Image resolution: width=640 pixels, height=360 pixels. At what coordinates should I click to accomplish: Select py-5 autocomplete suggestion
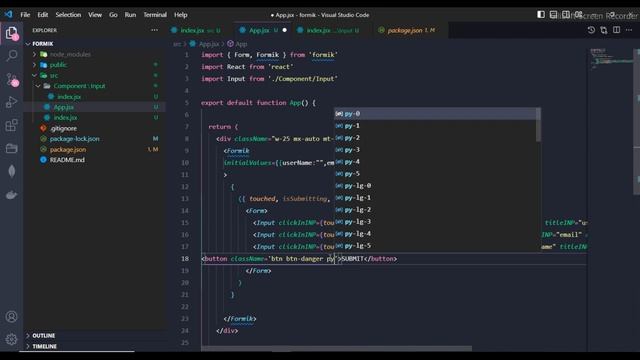pos(436,174)
